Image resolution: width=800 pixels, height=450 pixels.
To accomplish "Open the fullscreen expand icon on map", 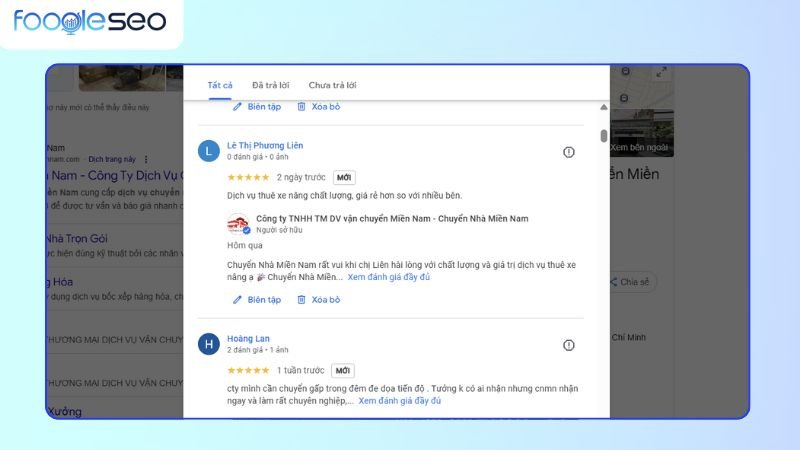I will point(659,73).
